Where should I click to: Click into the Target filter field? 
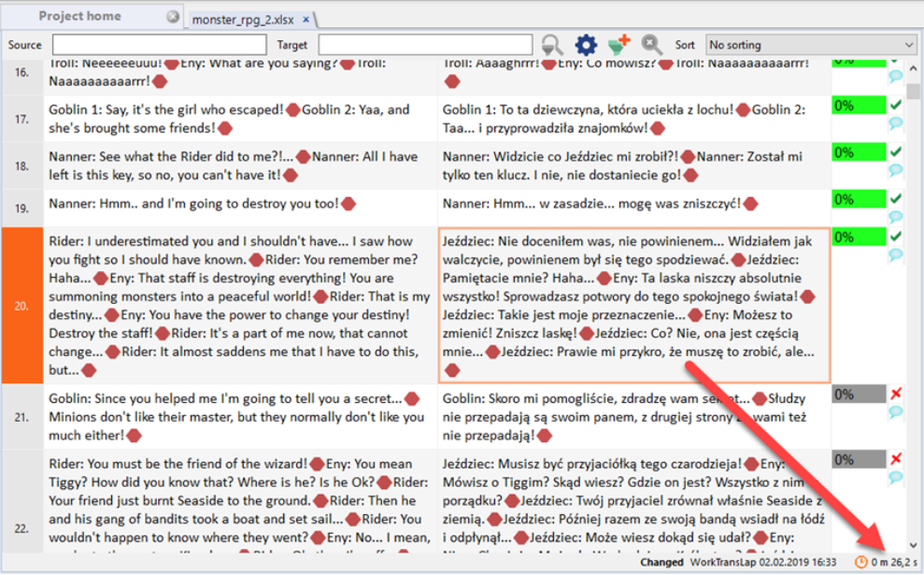(425, 45)
